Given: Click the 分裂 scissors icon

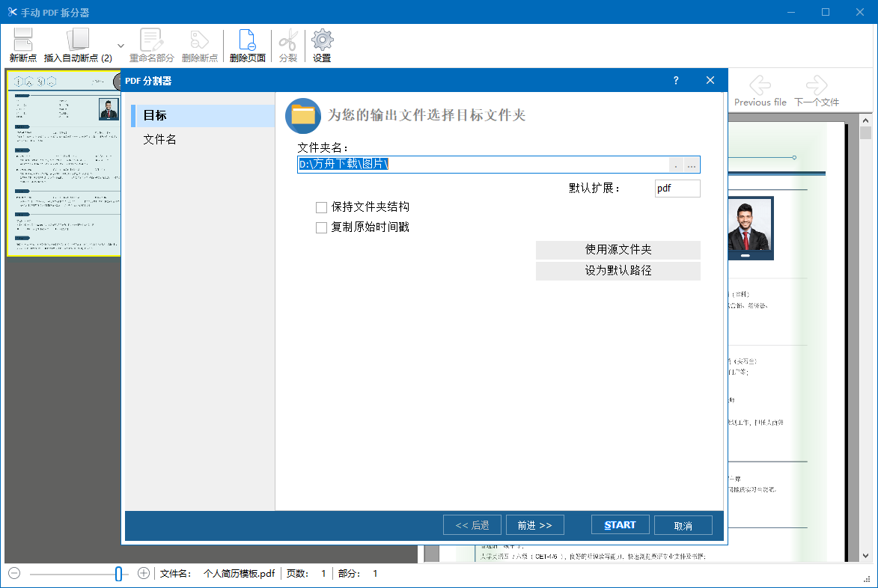Looking at the screenshot, I should [288, 40].
